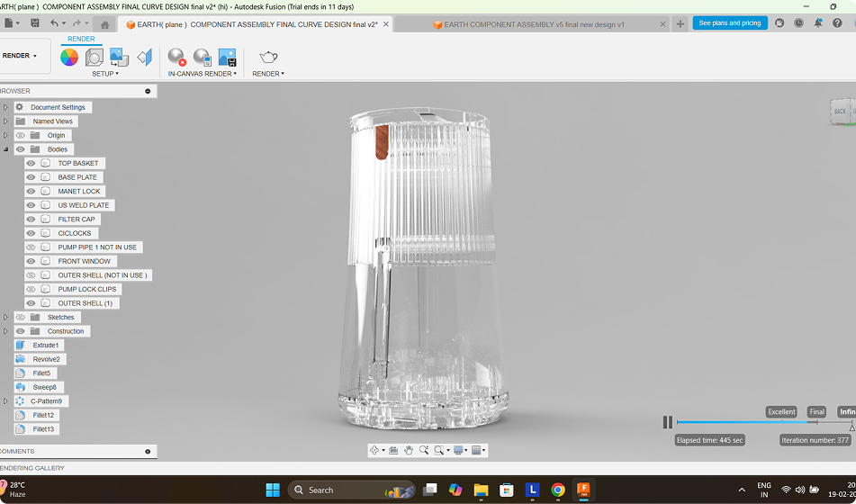Undo the last action
The width and height of the screenshot is (856, 504).
coord(54,22)
